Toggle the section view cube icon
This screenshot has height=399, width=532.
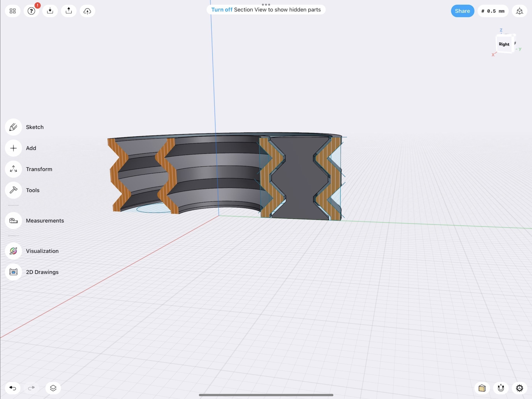(482, 388)
